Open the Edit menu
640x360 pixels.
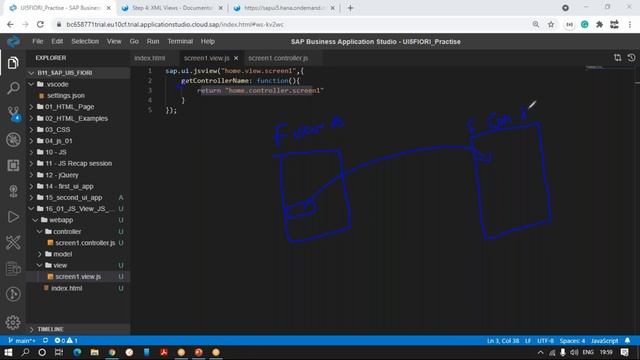pyautogui.click(x=57, y=41)
